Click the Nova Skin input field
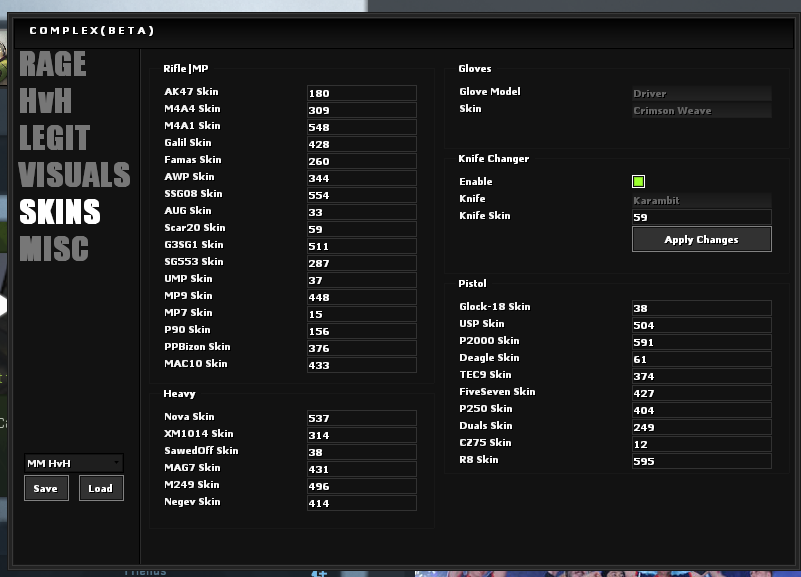The width and height of the screenshot is (801, 577). point(362,418)
